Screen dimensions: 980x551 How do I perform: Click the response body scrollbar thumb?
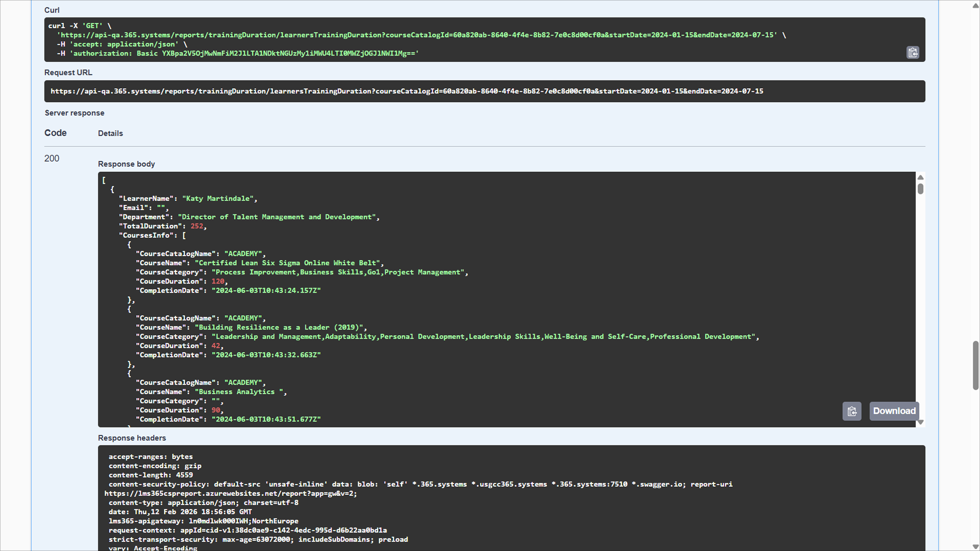pos(920,189)
